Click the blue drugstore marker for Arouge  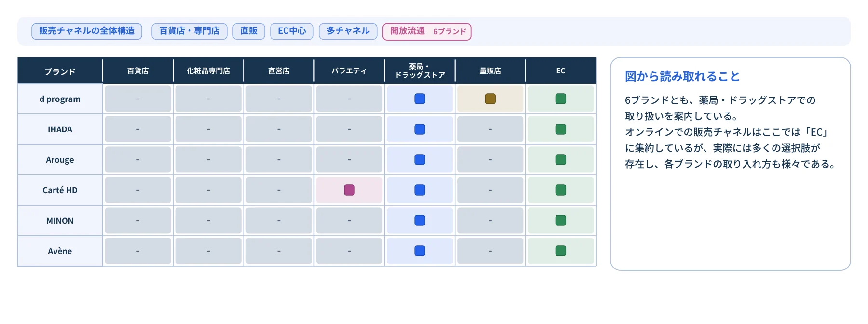pyautogui.click(x=420, y=160)
